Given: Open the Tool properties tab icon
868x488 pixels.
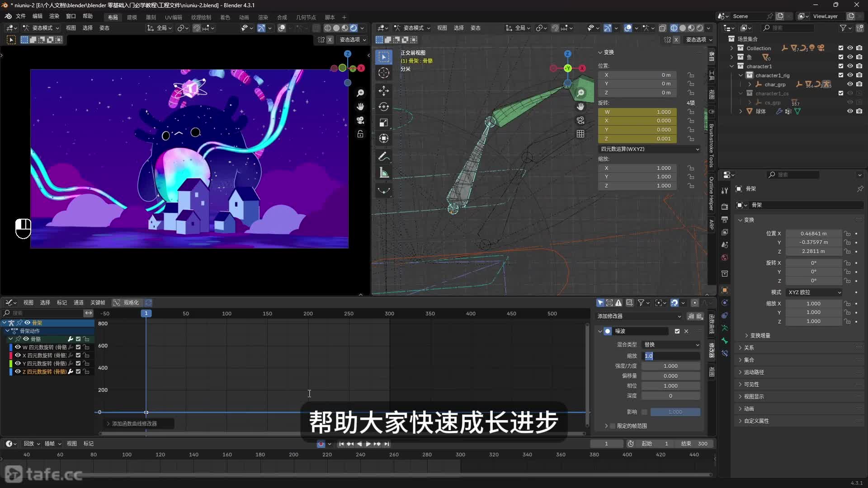Looking at the screenshot, I should coord(725,190).
